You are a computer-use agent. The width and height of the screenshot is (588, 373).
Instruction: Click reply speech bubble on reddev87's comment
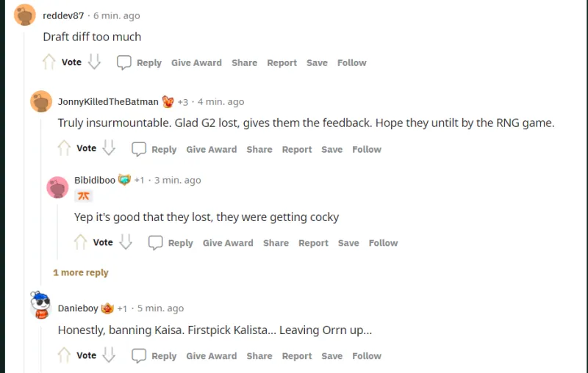[x=125, y=62]
